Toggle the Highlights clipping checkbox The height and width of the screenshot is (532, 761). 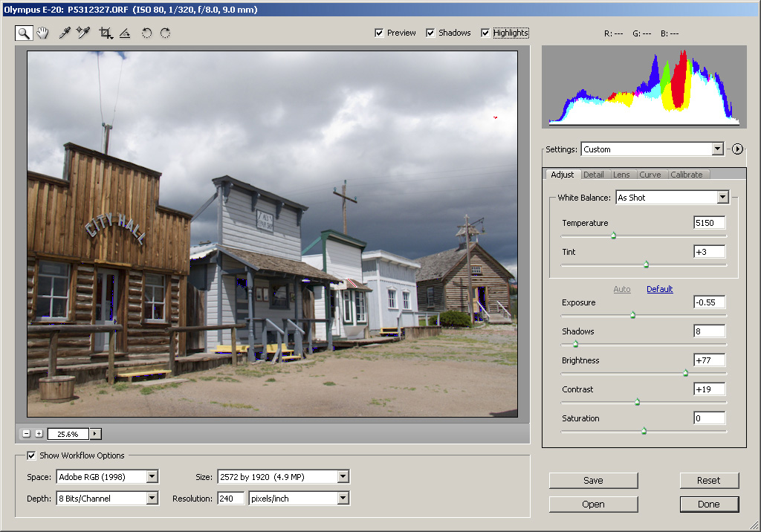point(486,33)
